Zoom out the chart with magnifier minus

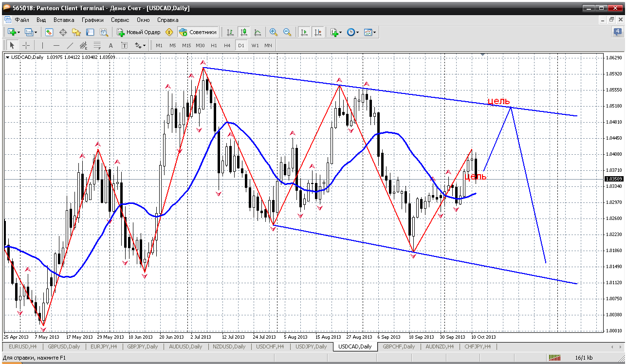pyautogui.click(x=287, y=32)
